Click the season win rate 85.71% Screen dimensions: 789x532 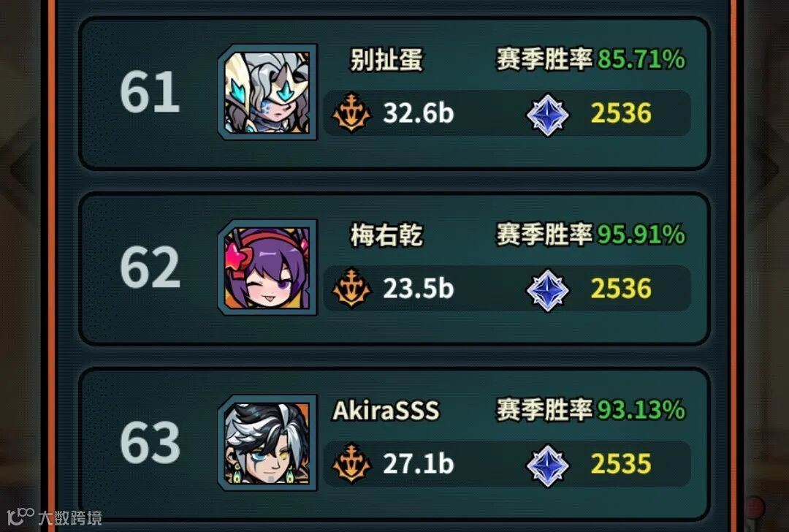[x=641, y=59]
